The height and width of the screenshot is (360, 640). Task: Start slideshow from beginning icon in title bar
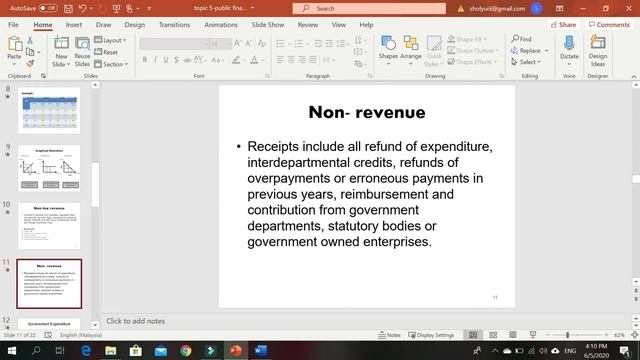tap(116, 8)
